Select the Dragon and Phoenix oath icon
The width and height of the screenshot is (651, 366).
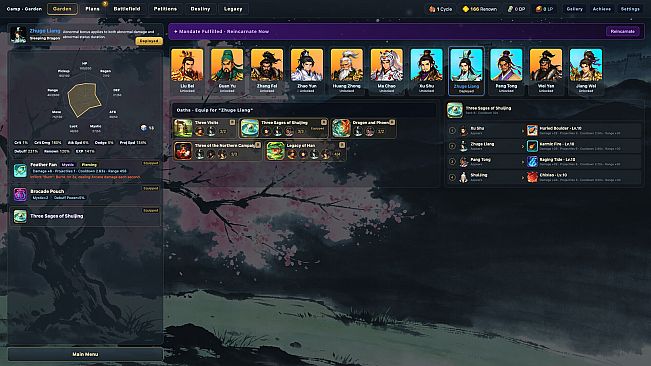tap(341, 128)
